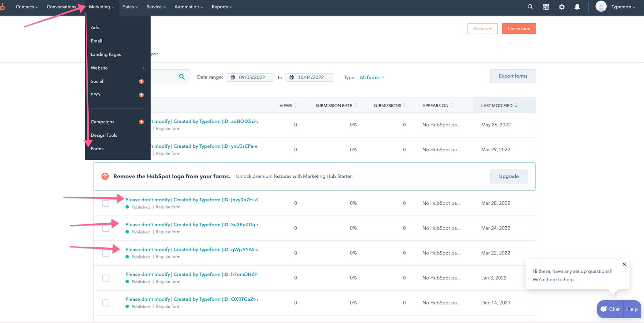Open the Reports dropdown menu

point(222,7)
